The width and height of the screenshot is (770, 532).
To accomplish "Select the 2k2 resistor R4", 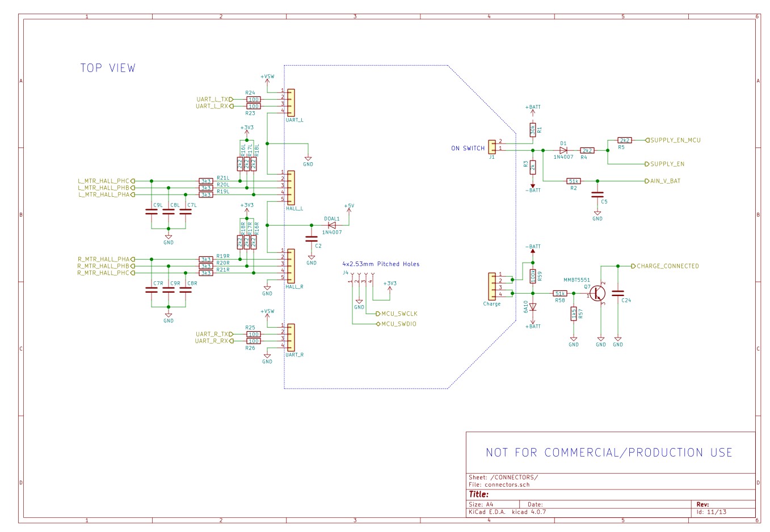I will pos(587,150).
